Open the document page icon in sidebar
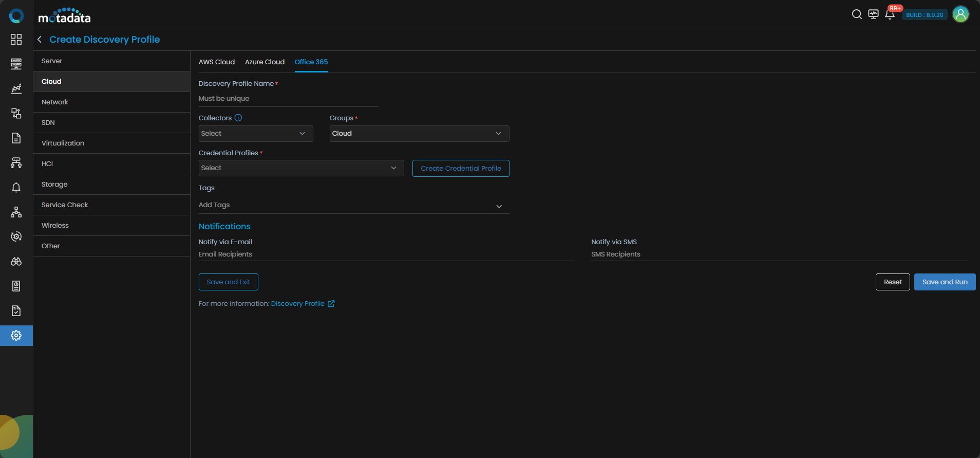The height and width of the screenshot is (458, 980). (16, 138)
